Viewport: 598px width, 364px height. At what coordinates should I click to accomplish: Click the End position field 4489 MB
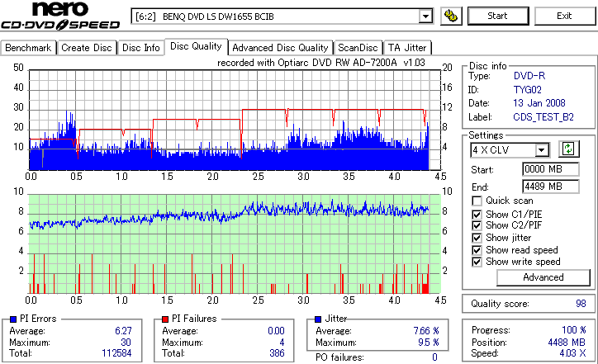pyautogui.click(x=550, y=187)
